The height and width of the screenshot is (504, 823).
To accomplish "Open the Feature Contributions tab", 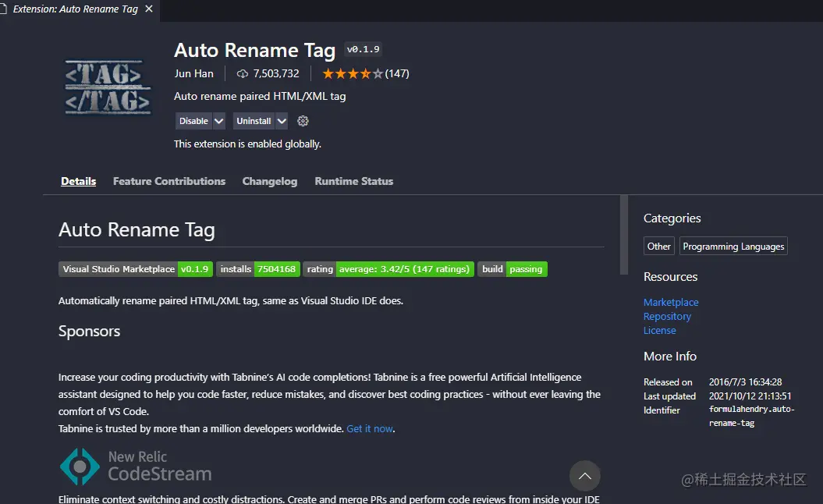I will pos(169,181).
